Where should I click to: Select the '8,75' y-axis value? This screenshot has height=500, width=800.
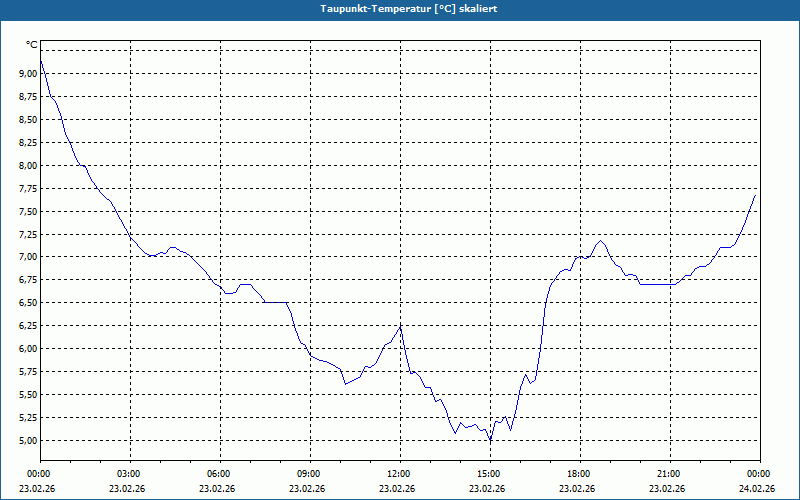(28, 96)
